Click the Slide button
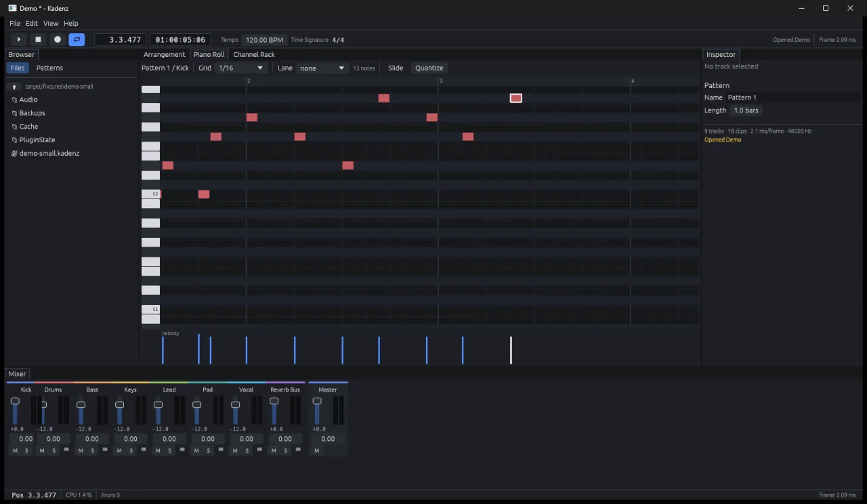The image size is (867, 504). pyautogui.click(x=396, y=68)
